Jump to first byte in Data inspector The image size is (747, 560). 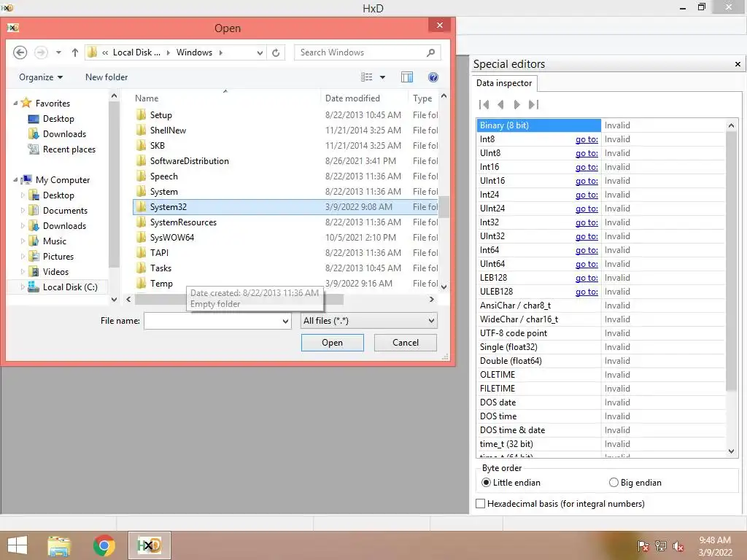tap(484, 104)
